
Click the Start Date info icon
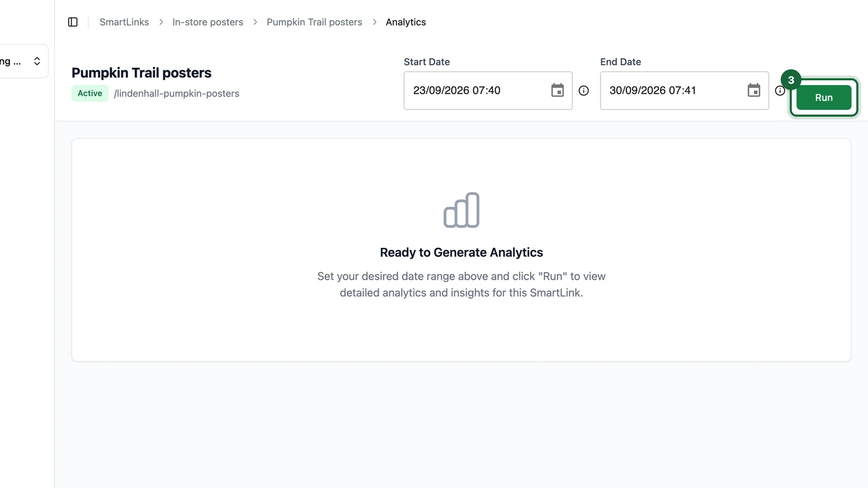pyautogui.click(x=584, y=91)
